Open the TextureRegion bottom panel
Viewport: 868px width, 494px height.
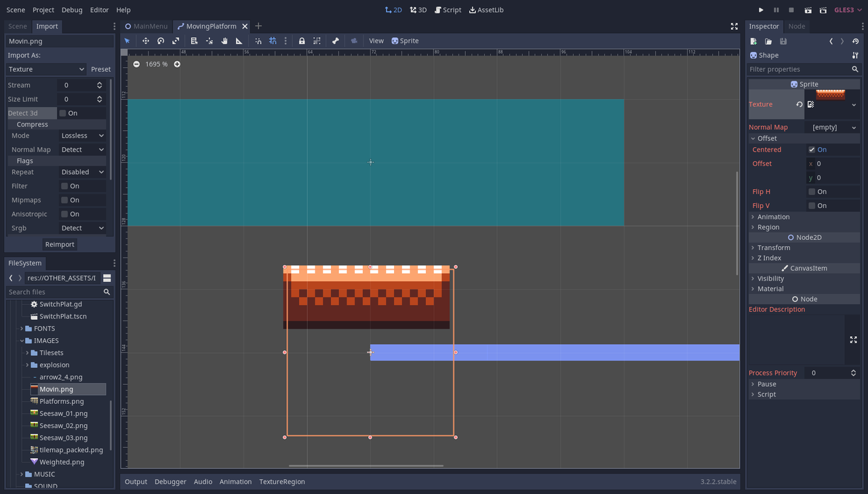point(282,482)
